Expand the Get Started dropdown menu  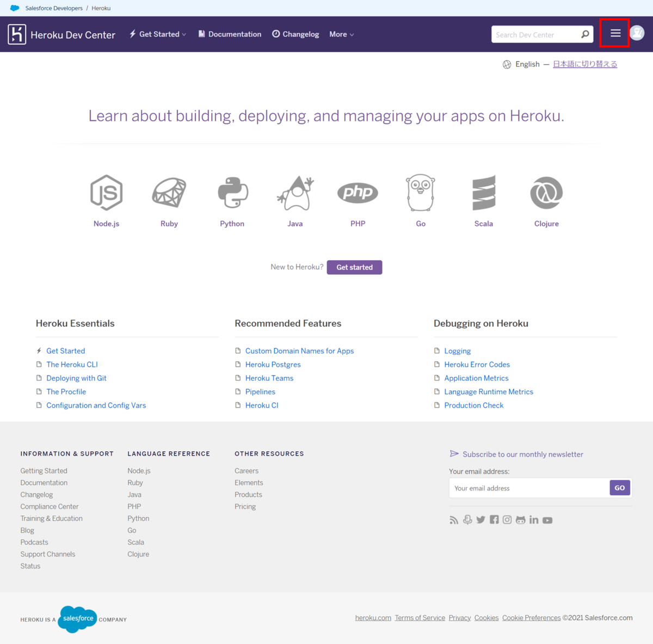158,34
